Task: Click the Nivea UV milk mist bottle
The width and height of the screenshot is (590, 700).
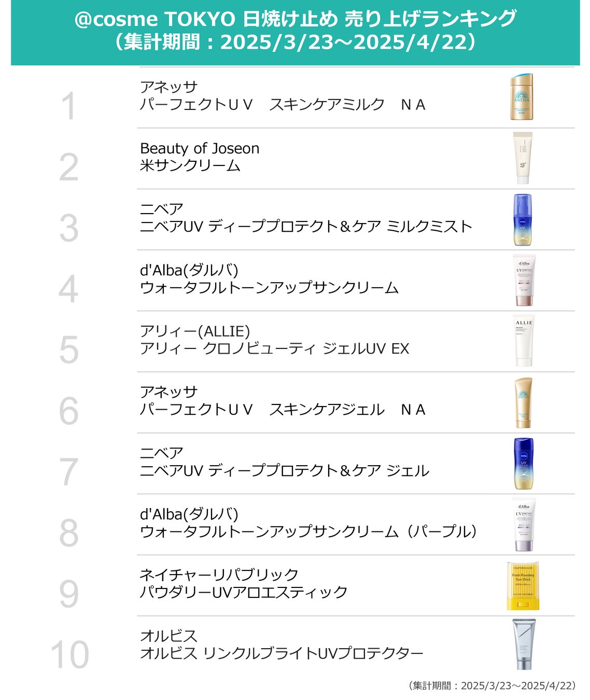Action: [523, 220]
